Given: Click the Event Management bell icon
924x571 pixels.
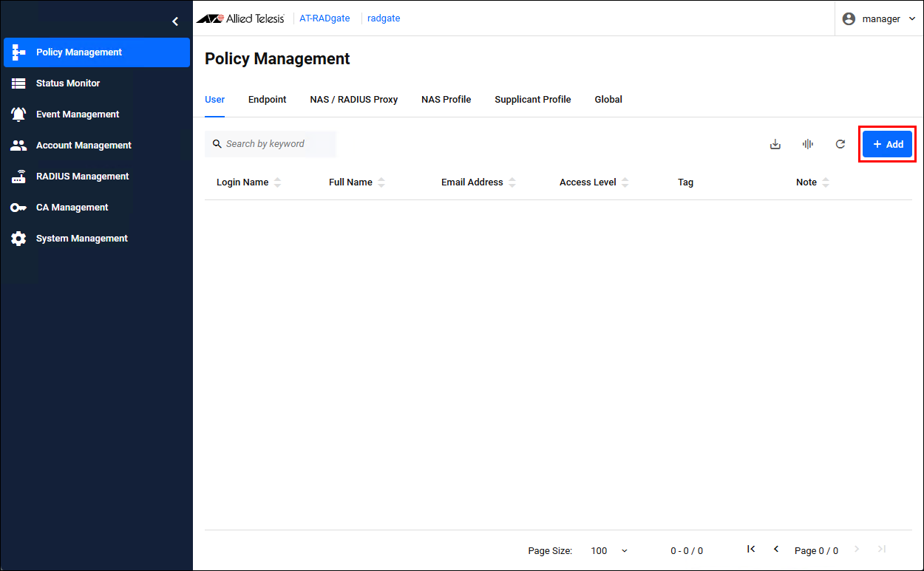Looking at the screenshot, I should pos(18,114).
